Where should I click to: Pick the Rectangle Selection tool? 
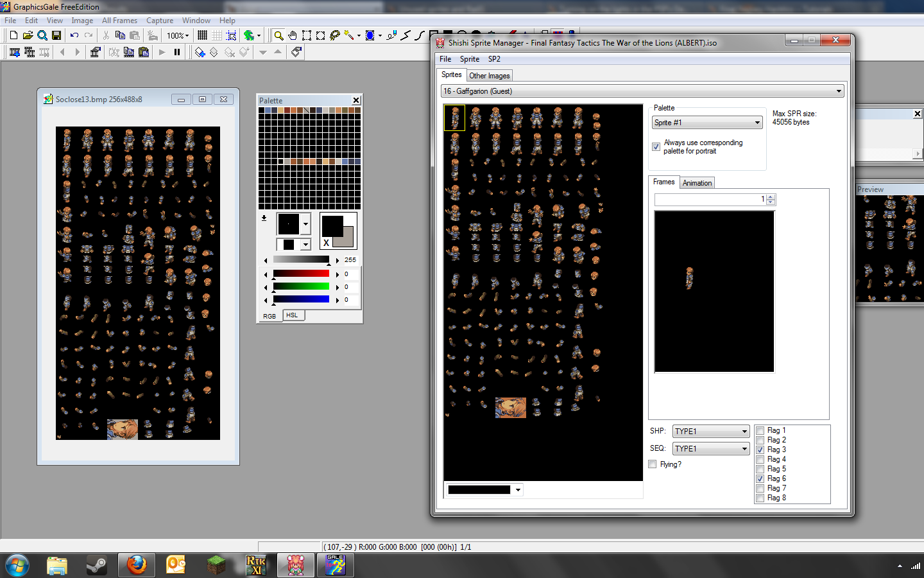(307, 35)
